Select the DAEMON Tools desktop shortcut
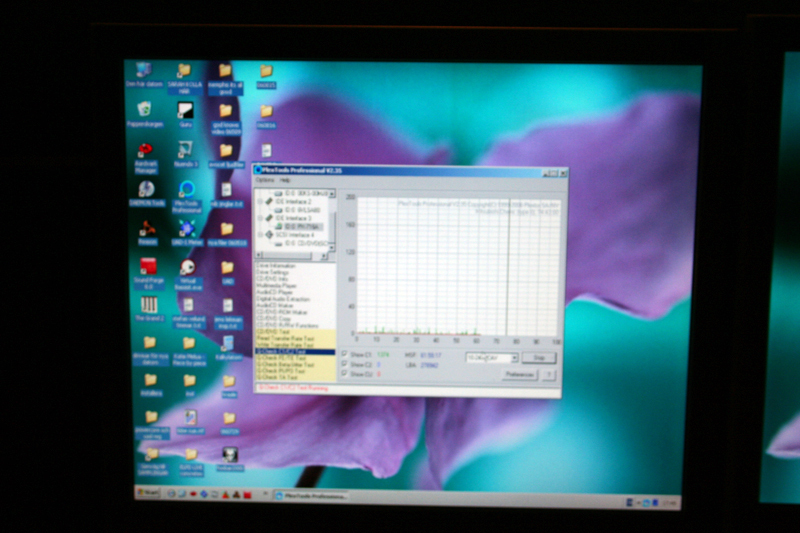This screenshot has height=533, width=800. (147, 193)
